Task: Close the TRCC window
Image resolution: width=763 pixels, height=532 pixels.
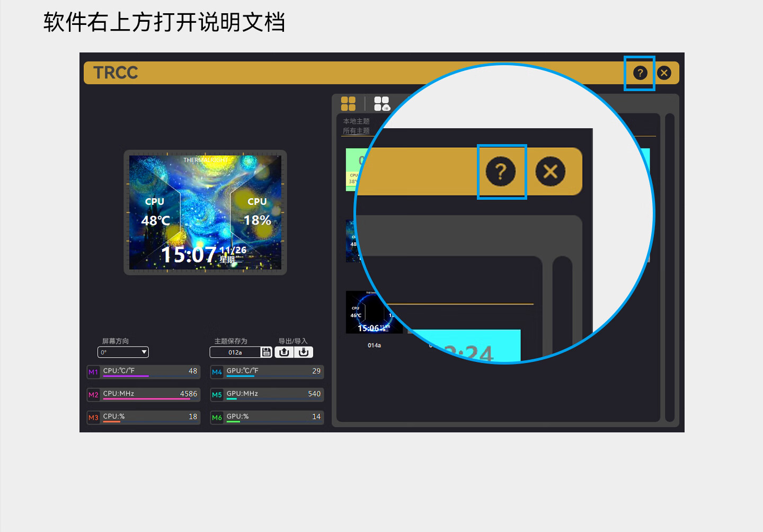Action: [x=664, y=73]
